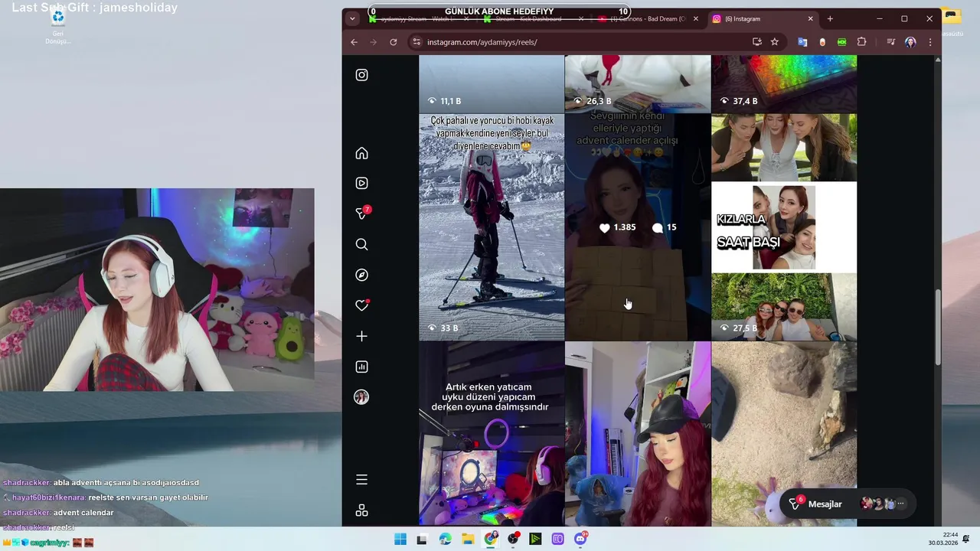Screen dimensions: 980x551
Task: Open Microsoft Edge from the taskbar
Action: click(446, 539)
